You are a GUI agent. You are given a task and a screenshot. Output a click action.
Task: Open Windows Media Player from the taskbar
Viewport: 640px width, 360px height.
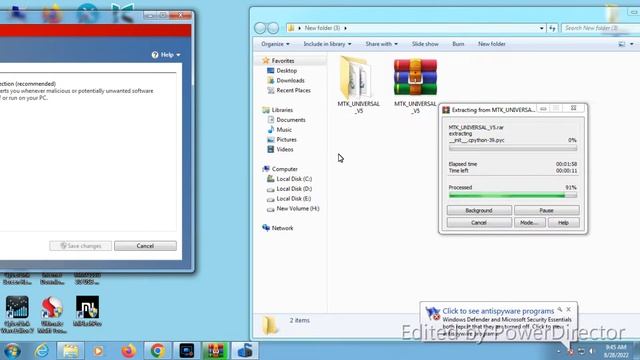tap(98, 351)
